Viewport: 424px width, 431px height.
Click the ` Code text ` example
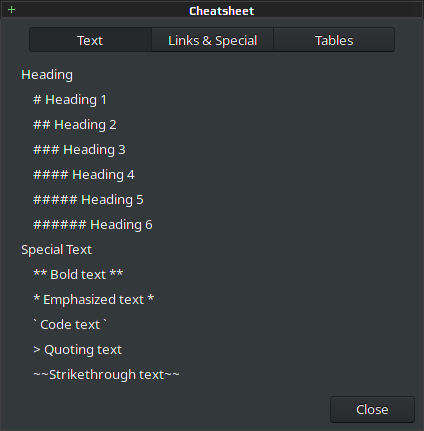[70, 325]
